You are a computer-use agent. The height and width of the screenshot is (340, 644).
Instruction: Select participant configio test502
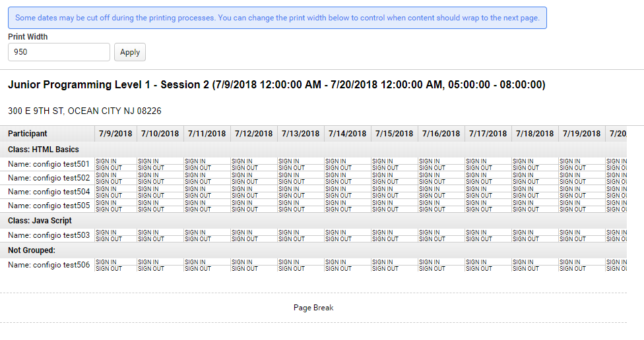48,178
